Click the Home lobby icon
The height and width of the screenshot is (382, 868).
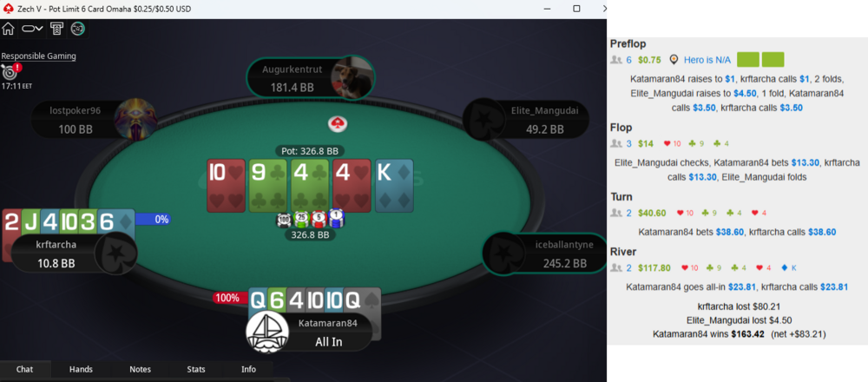[x=9, y=29]
